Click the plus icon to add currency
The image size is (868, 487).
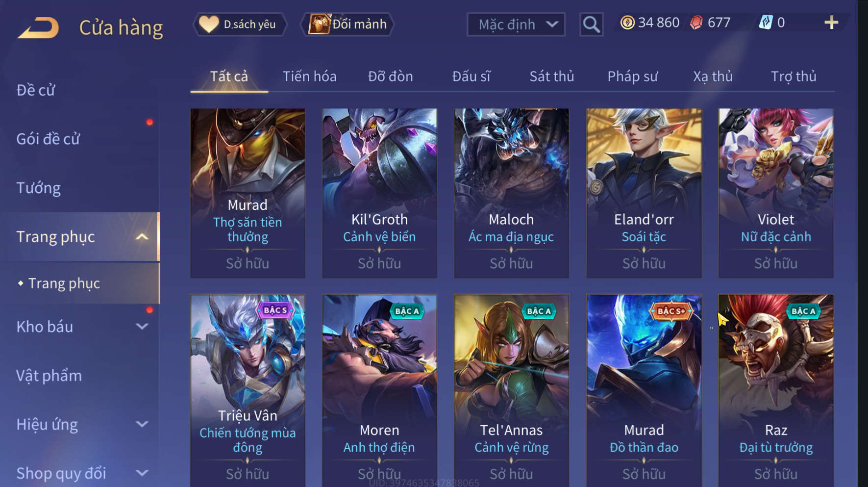(x=831, y=23)
